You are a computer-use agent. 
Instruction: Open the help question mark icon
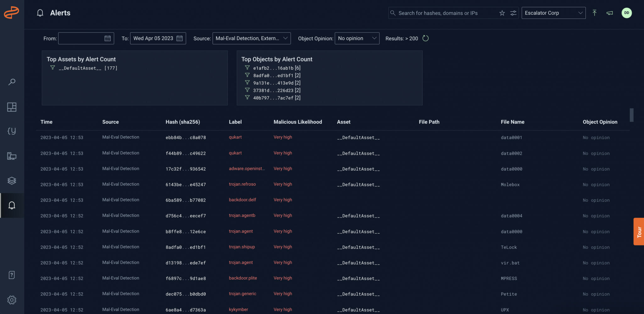(x=12, y=275)
